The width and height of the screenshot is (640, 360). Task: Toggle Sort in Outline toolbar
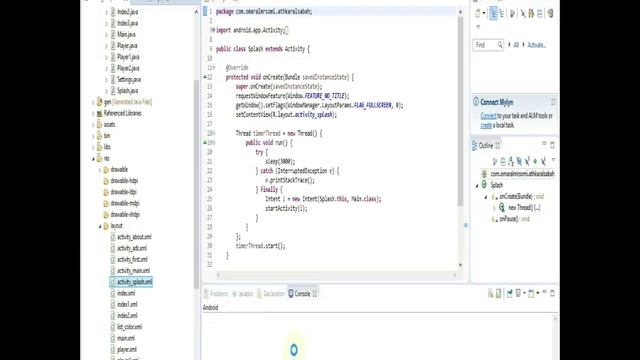tap(511, 162)
